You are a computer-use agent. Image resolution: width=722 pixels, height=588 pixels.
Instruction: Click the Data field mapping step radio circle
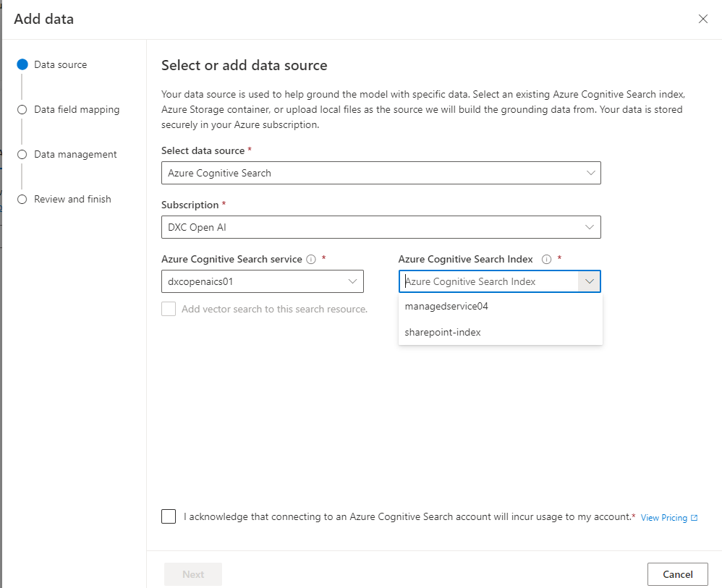(x=22, y=109)
